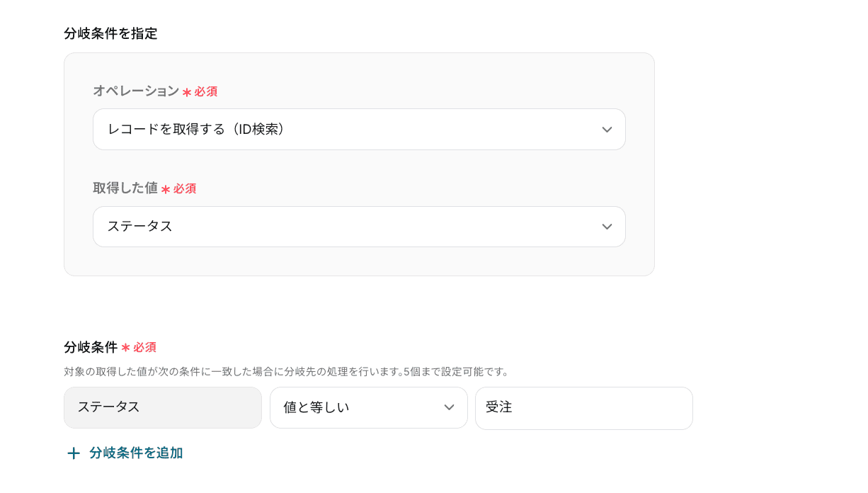Click the chevron arrow beside 値と等しい
The height and width of the screenshot is (493, 868).
[449, 407]
